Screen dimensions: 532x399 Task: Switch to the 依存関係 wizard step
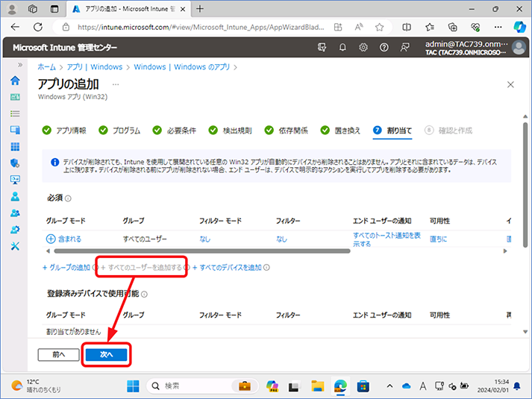coord(287,131)
